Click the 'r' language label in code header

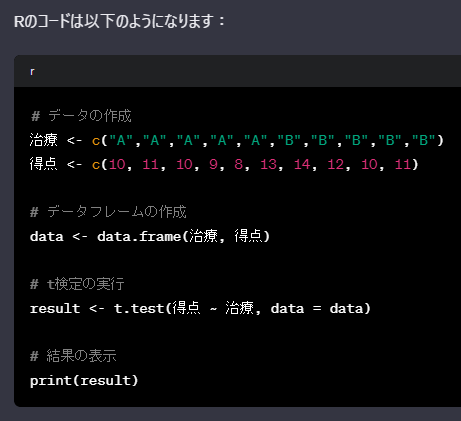click(x=32, y=72)
